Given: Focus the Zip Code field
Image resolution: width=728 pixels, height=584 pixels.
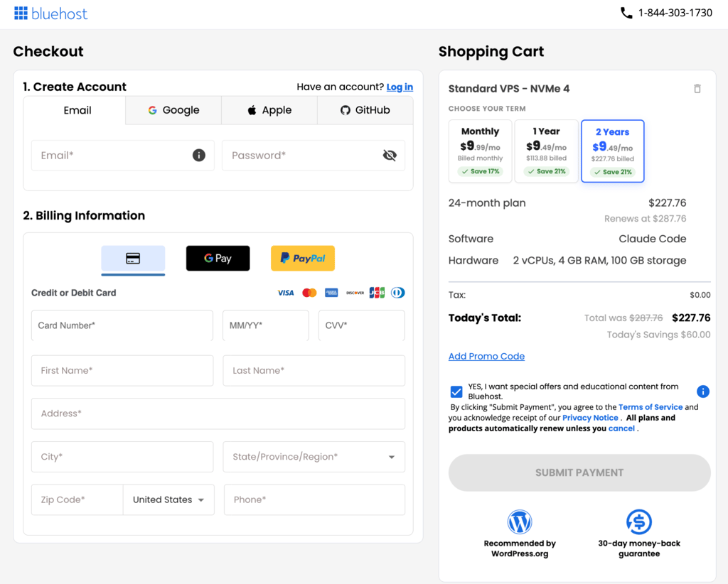Looking at the screenshot, I should point(77,500).
